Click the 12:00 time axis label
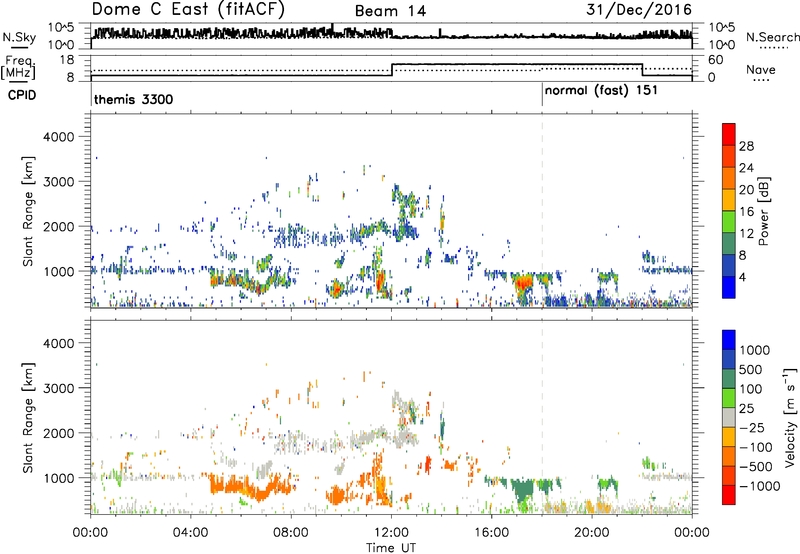Viewport: 800px width, 554px height. 391,533
